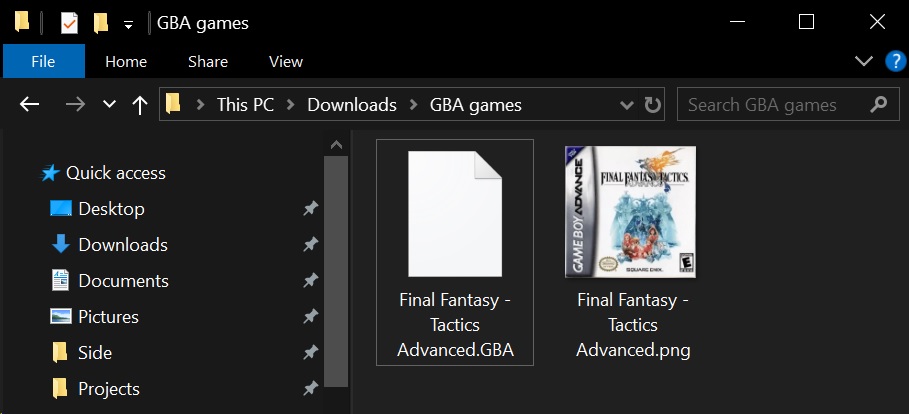
Task: Click the navigation pane scrollbar thumb
Action: (336, 271)
